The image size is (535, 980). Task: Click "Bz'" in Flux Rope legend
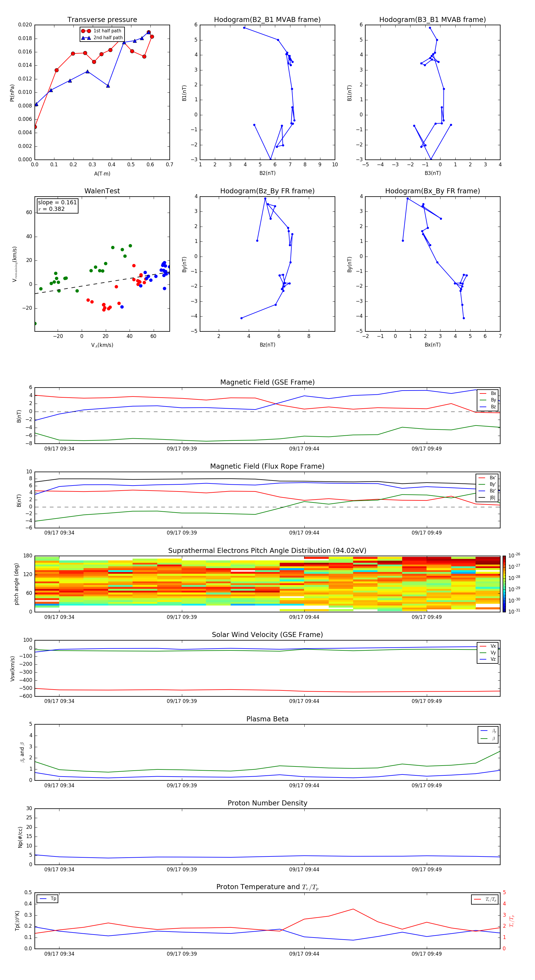click(x=493, y=491)
